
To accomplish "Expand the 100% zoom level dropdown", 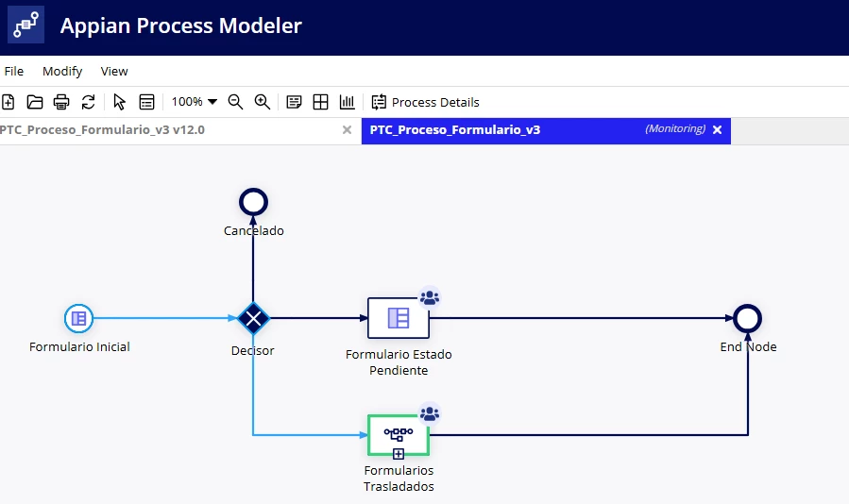I will [x=195, y=102].
